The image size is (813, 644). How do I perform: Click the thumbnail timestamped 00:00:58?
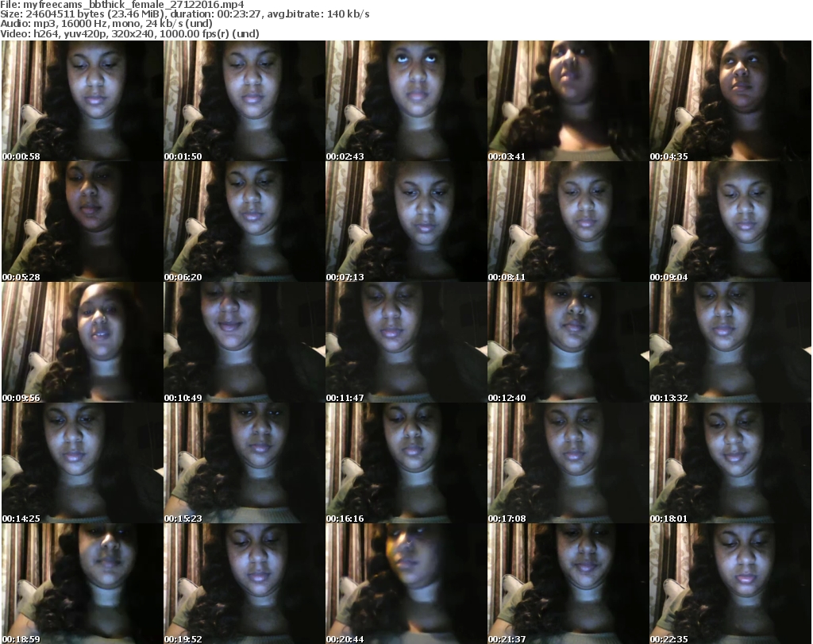tap(82, 101)
